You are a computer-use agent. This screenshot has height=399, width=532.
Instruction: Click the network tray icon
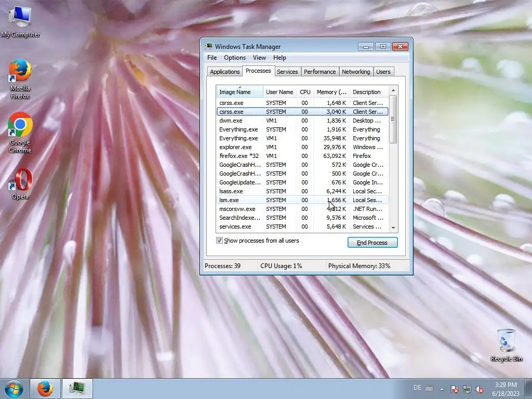[467, 389]
